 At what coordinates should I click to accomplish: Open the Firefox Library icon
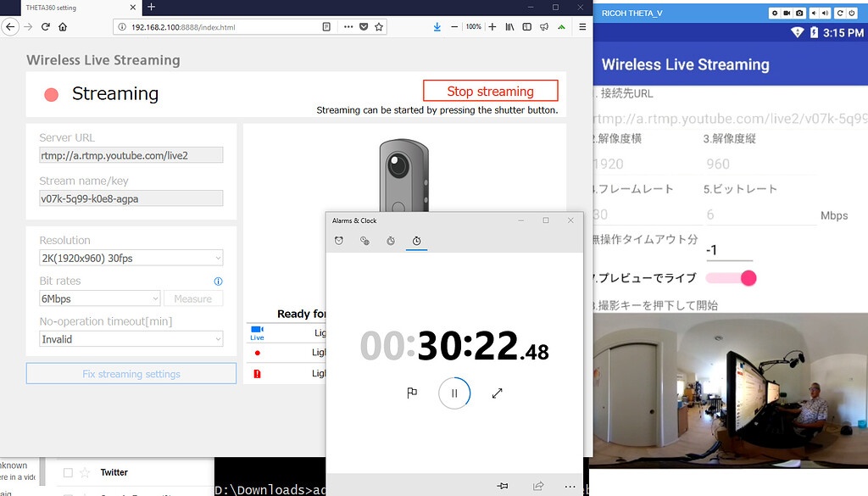pyautogui.click(x=509, y=27)
